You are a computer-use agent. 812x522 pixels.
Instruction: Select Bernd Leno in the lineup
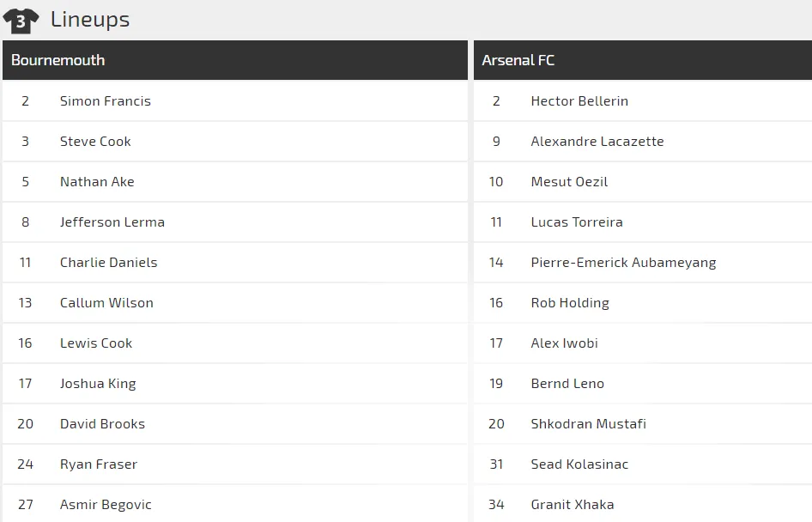coord(567,383)
